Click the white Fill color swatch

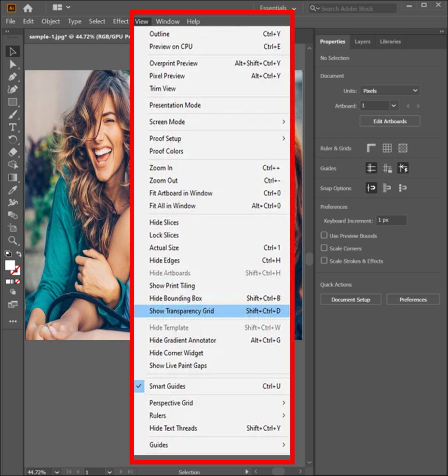10,265
